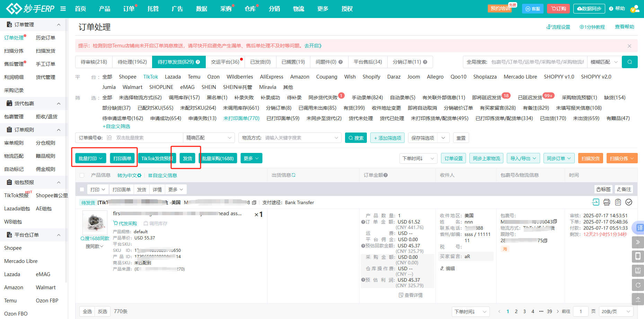Open the 20条/页 page size dropdown

click(x=616, y=311)
